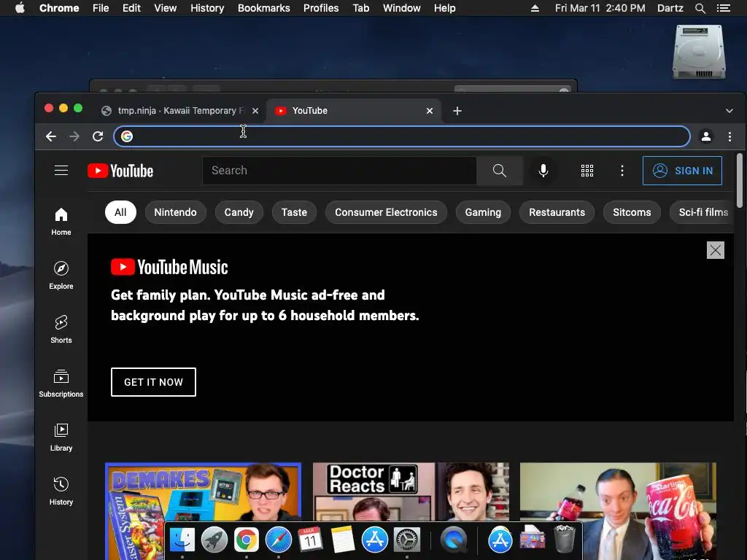
Task: Go back with Chrome back arrow
Action: tap(51, 136)
